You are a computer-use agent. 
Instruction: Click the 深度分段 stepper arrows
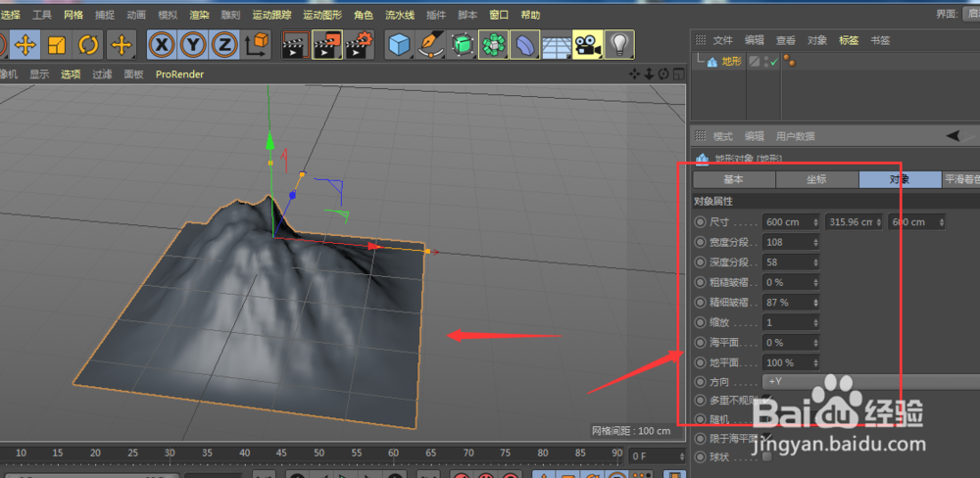pos(815,262)
